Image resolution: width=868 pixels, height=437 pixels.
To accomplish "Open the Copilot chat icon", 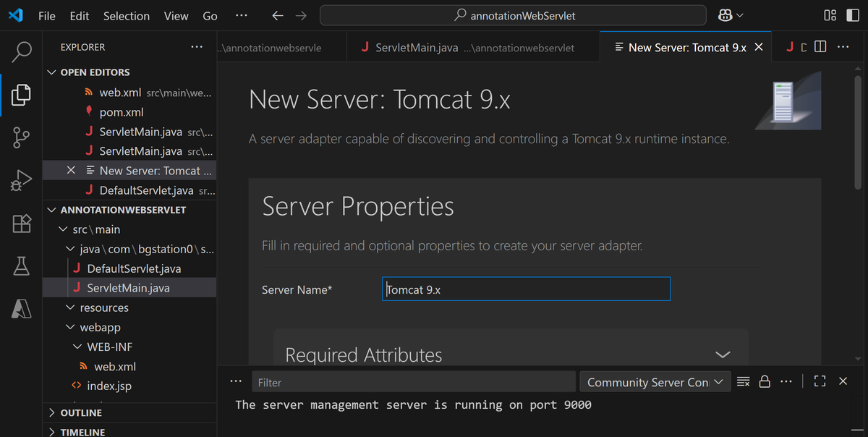I will tap(731, 15).
